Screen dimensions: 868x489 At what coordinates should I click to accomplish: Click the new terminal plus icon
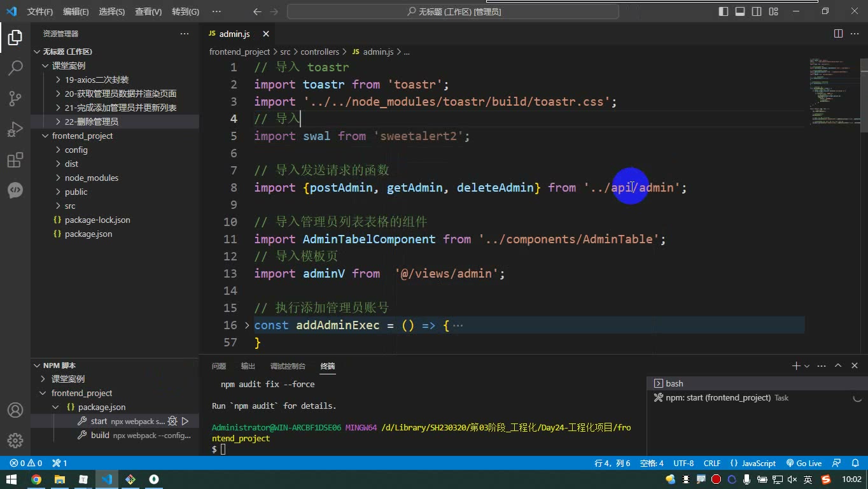click(795, 365)
